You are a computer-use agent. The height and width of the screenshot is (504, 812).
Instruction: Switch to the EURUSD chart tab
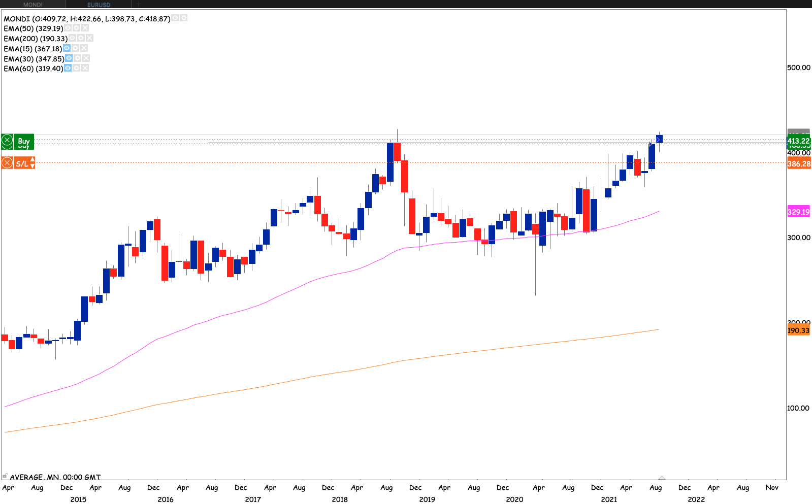coord(99,5)
